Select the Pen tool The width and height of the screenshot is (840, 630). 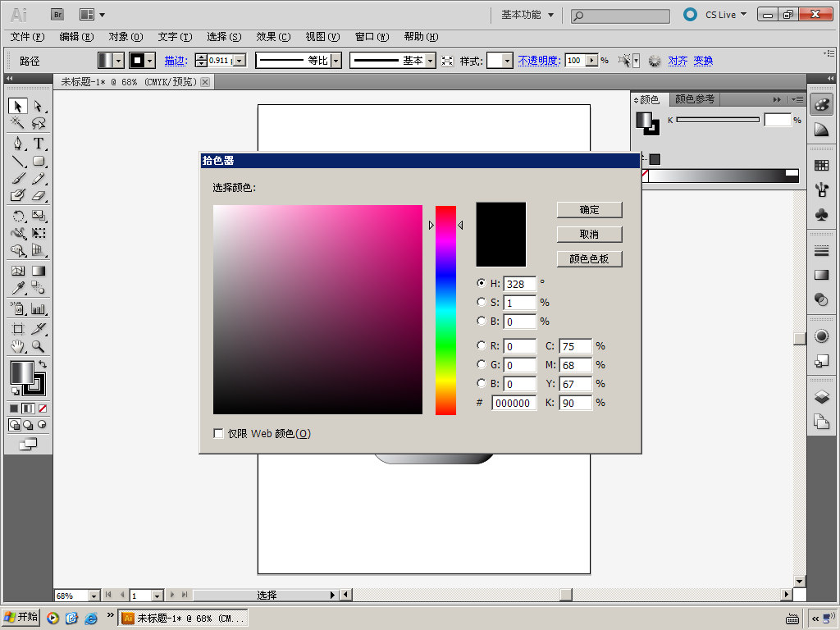(x=17, y=144)
